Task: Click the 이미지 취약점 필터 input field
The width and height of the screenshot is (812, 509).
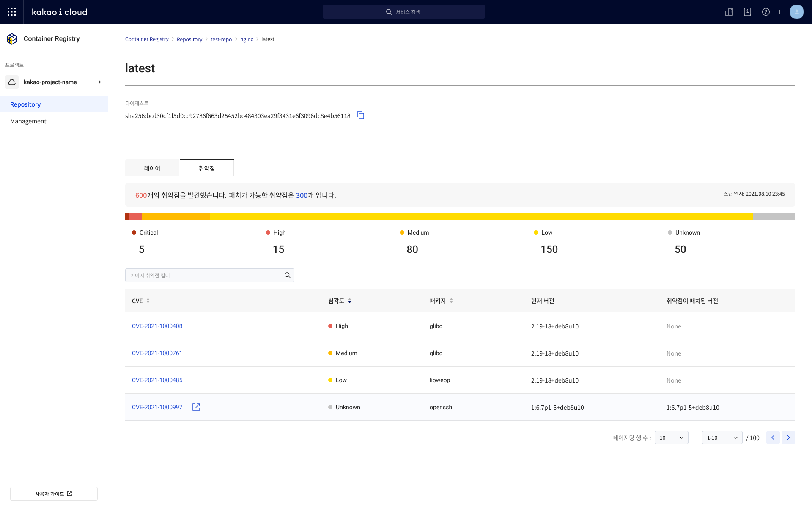Action: coord(210,275)
